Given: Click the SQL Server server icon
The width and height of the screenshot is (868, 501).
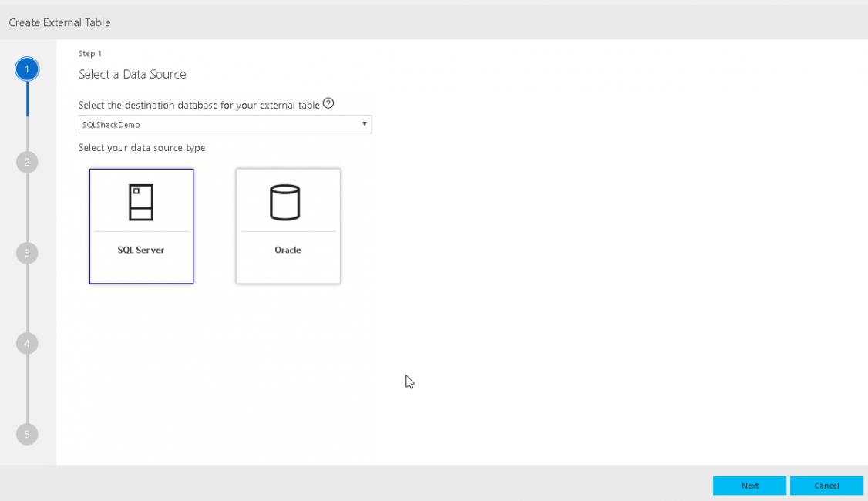Looking at the screenshot, I should click(141, 202).
